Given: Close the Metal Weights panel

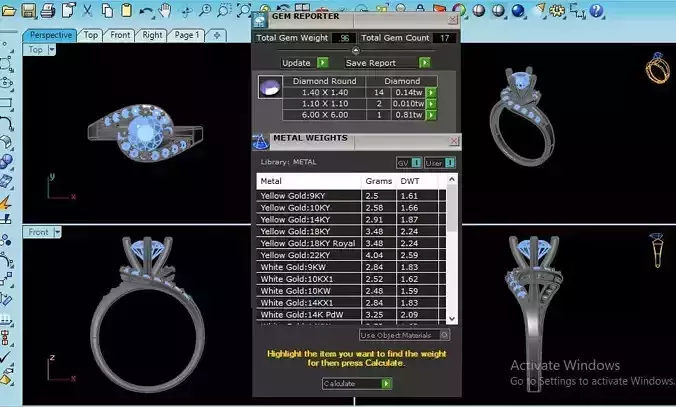Looking at the screenshot, I should 454,141.
